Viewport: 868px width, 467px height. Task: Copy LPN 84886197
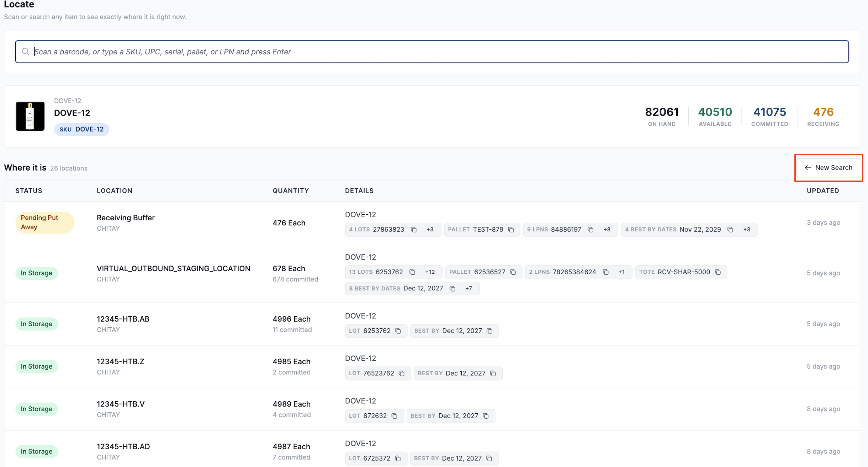[591, 230]
